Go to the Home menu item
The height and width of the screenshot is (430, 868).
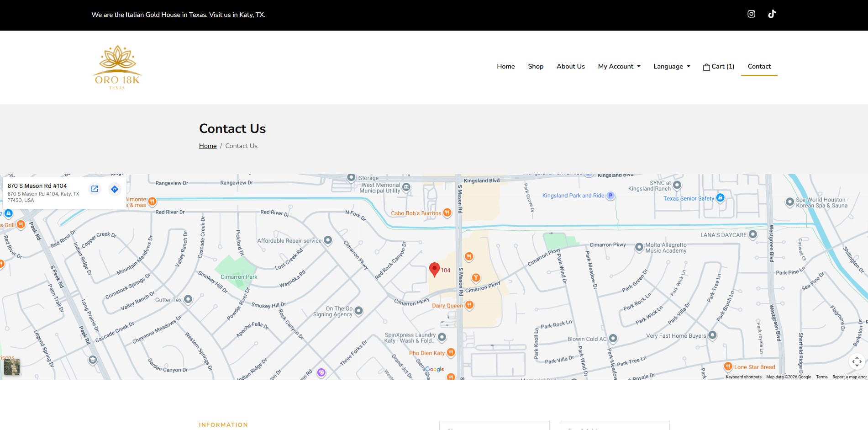506,67
